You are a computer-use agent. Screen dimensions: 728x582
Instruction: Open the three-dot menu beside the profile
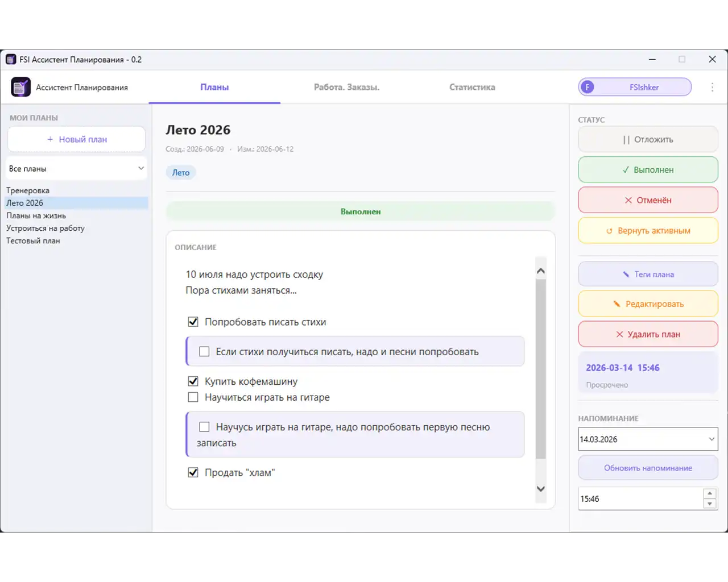point(712,87)
